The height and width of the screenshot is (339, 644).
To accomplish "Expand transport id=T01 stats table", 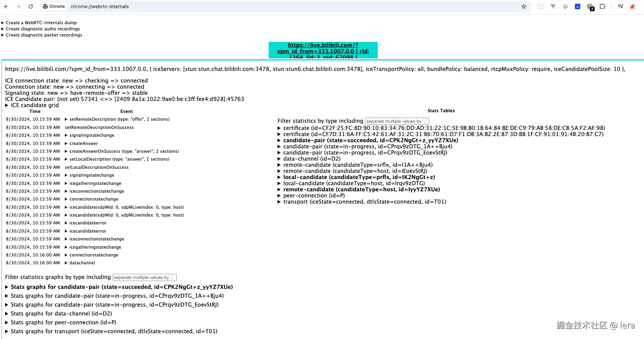I will click(362, 202).
